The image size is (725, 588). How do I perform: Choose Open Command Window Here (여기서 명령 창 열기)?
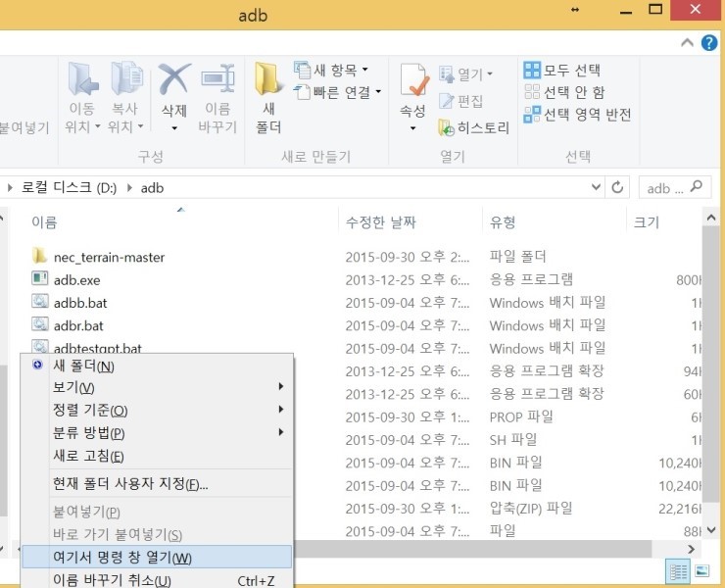pyautogui.click(x=157, y=558)
